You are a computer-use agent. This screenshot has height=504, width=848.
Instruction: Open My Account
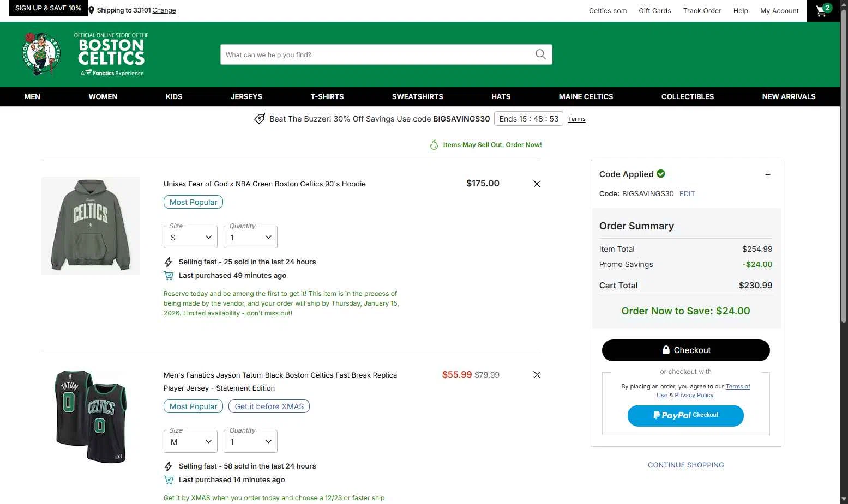pyautogui.click(x=779, y=11)
